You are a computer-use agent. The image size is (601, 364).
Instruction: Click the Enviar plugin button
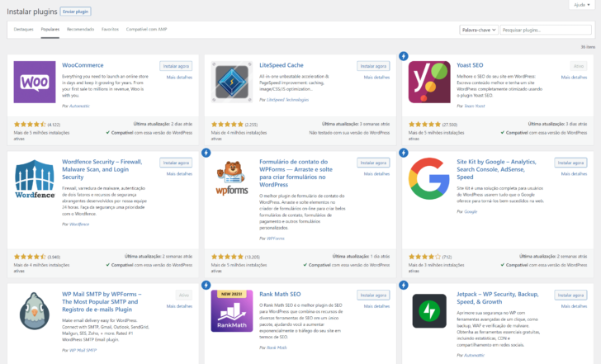(x=75, y=12)
